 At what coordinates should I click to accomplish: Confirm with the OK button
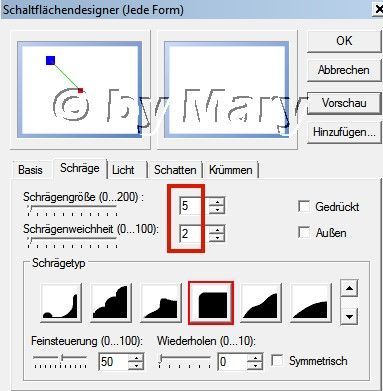[x=344, y=41]
